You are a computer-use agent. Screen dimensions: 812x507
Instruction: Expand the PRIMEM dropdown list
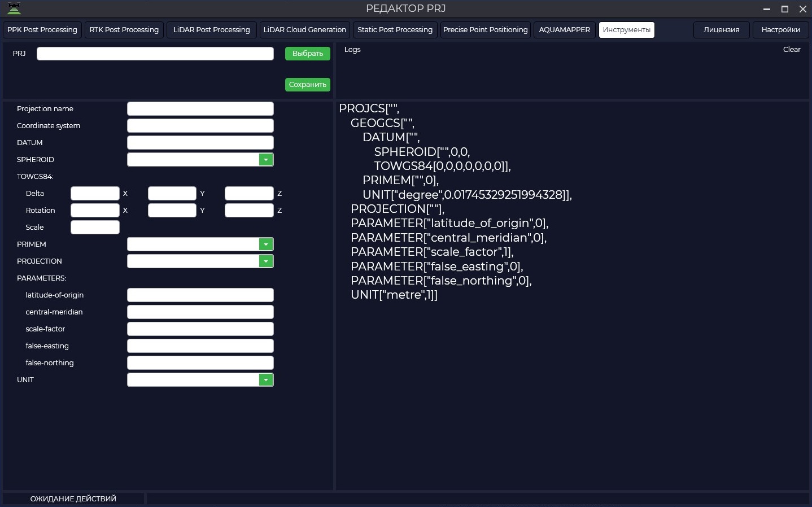tap(266, 244)
